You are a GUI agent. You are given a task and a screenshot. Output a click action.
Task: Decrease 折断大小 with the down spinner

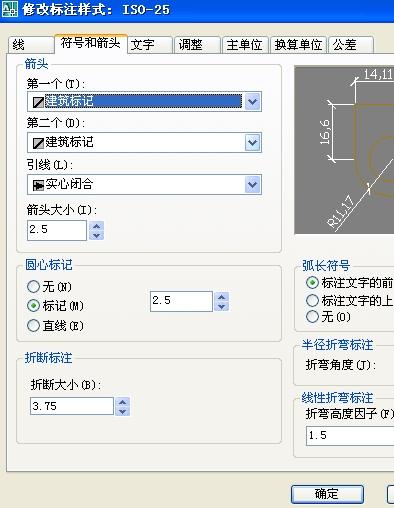[x=122, y=411]
